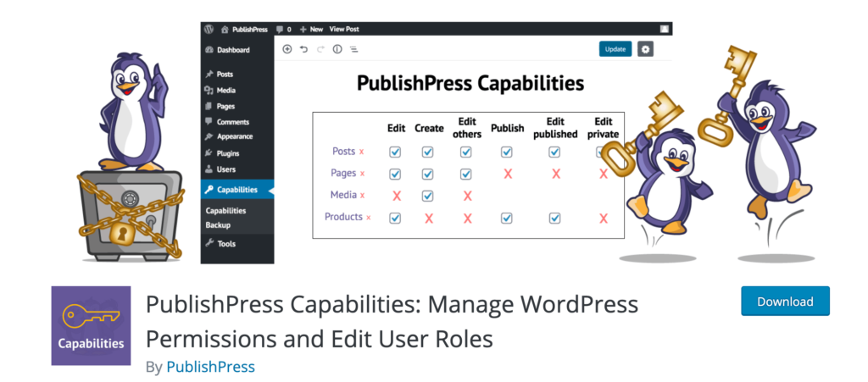Click the purple Capabilities plugin icon
868x382 pixels.
(91, 325)
